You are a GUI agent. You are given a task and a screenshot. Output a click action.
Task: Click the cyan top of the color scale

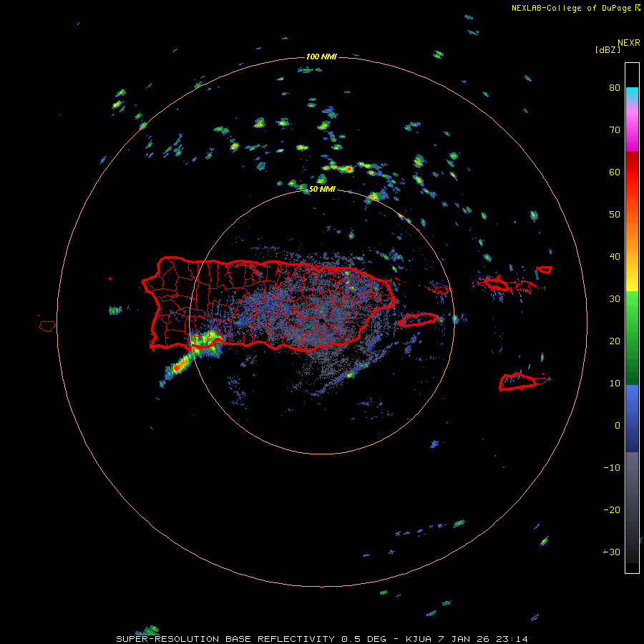632,92
